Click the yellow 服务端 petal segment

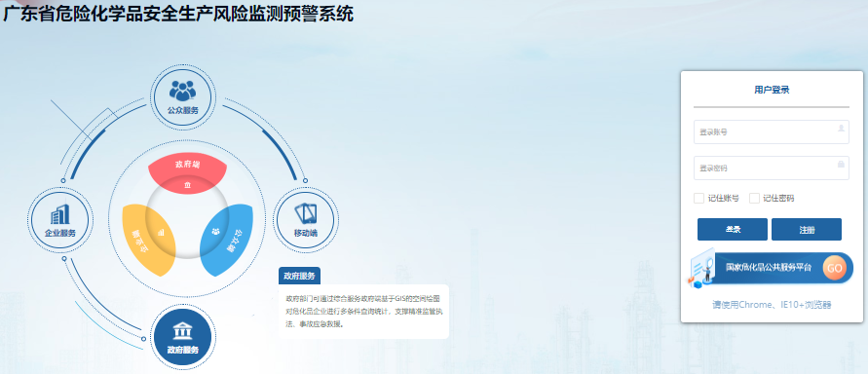coord(147,239)
